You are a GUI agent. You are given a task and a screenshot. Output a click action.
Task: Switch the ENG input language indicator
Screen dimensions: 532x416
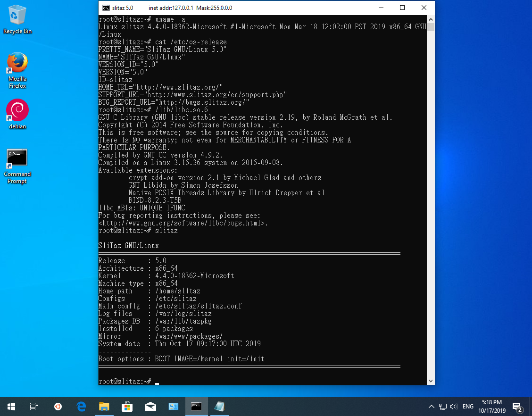[468, 407]
